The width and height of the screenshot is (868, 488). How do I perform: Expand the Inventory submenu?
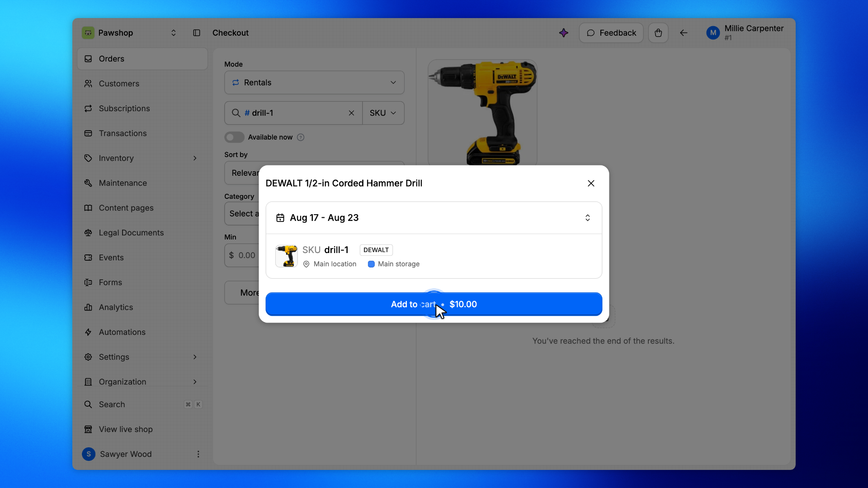coord(195,158)
